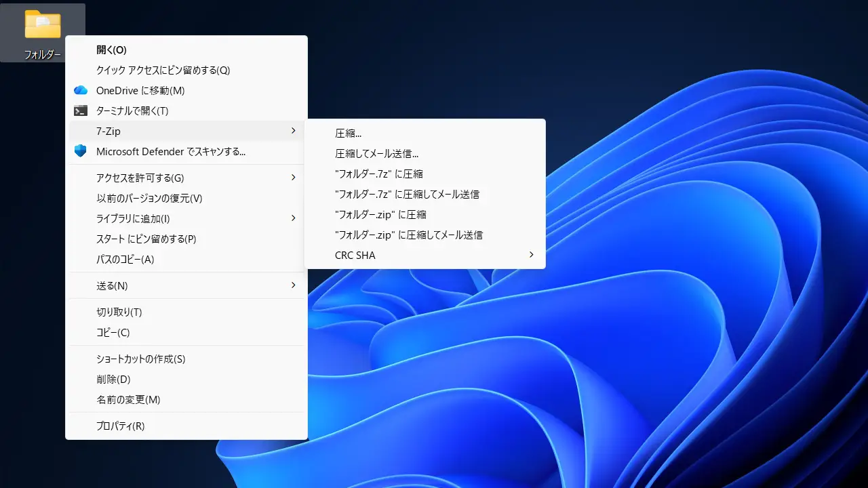Expand the CRC SHA submenu arrow

click(x=531, y=255)
